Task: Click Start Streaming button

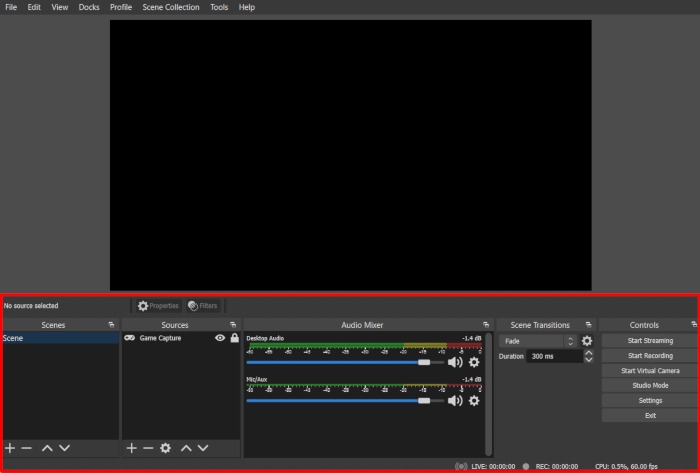Action: (x=650, y=341)
